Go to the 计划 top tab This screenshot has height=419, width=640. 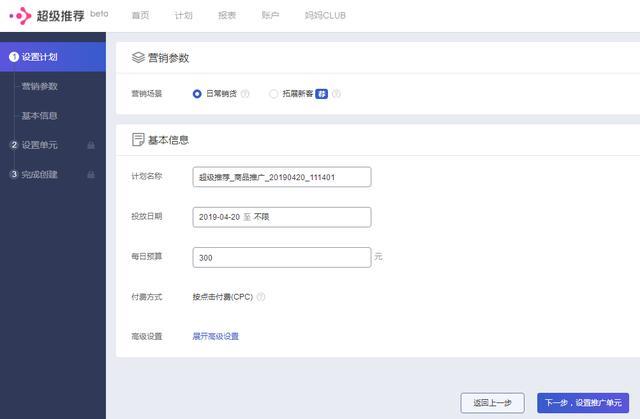coord(184,16)
